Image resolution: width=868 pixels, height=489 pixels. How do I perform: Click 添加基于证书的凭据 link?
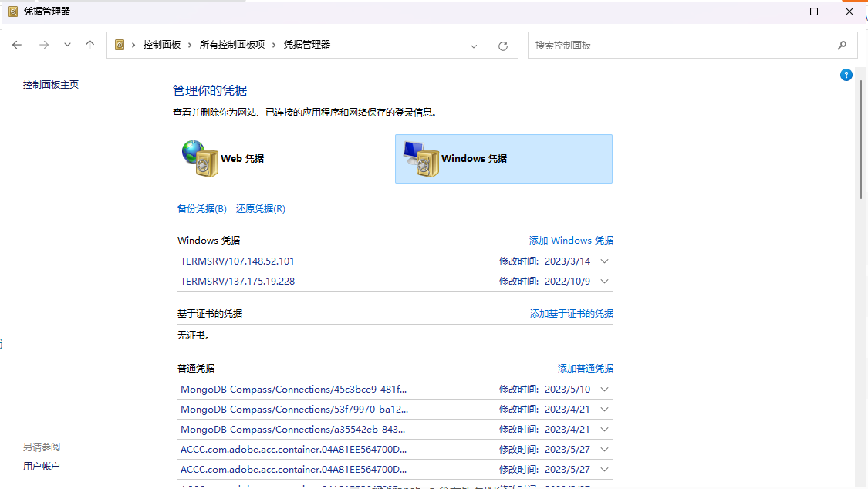571,314
